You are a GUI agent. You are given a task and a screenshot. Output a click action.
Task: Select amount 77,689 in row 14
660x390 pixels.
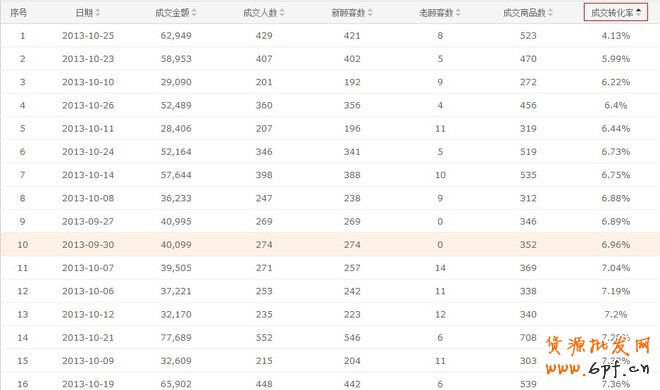click(176, 337)
